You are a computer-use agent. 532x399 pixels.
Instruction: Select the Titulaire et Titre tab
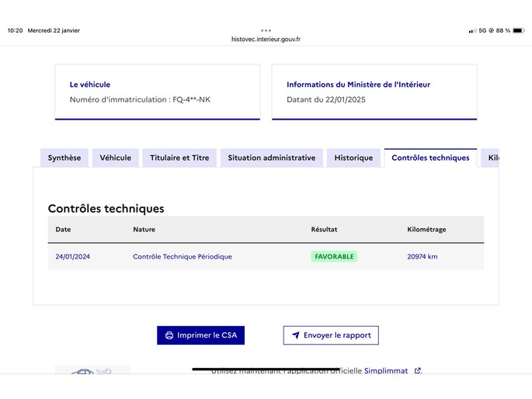tap(179, 158)
